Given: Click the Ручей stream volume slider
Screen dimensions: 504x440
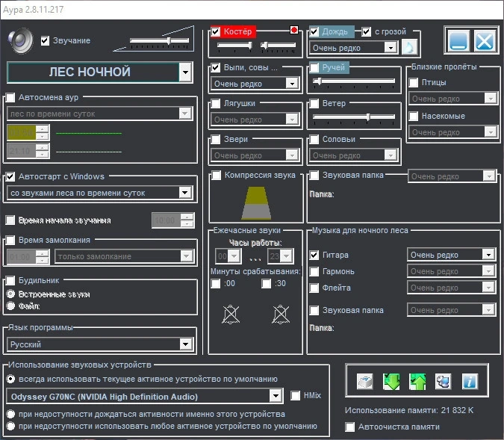Looking at the screenshot, I should tap(354, 81).
